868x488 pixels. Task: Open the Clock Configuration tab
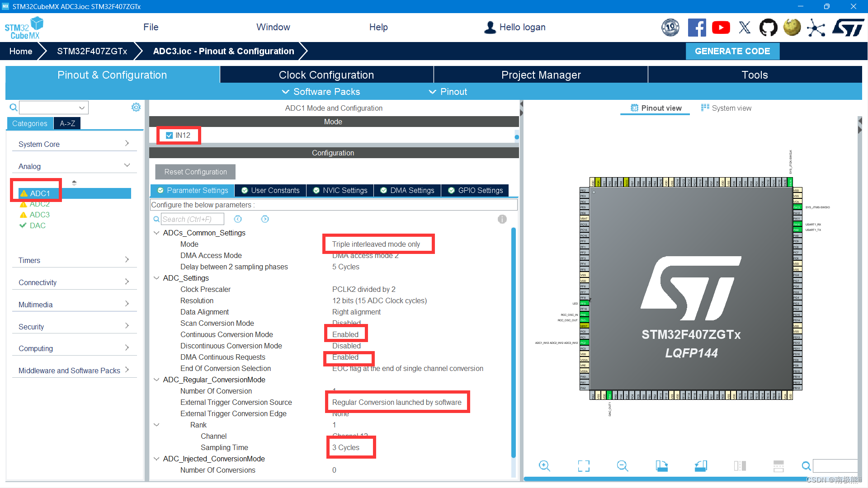tap(326, 75)
